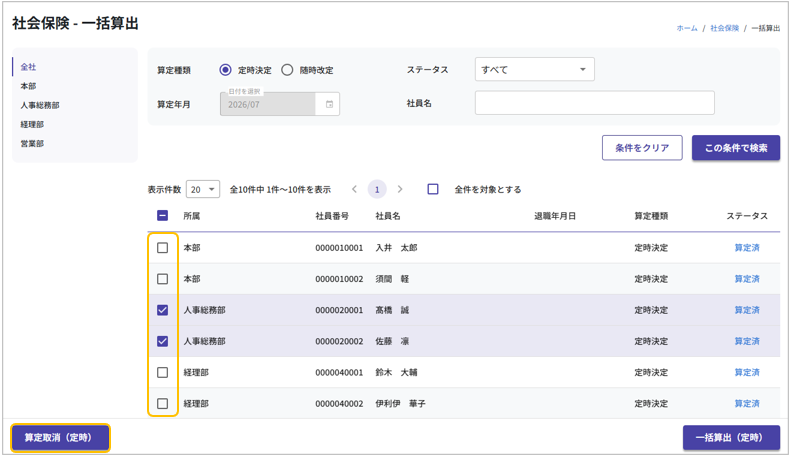Viewport: 791px width, 457px height.
Task: Enable the 全件を対象とする checkbox
Action: coord(433,189)
